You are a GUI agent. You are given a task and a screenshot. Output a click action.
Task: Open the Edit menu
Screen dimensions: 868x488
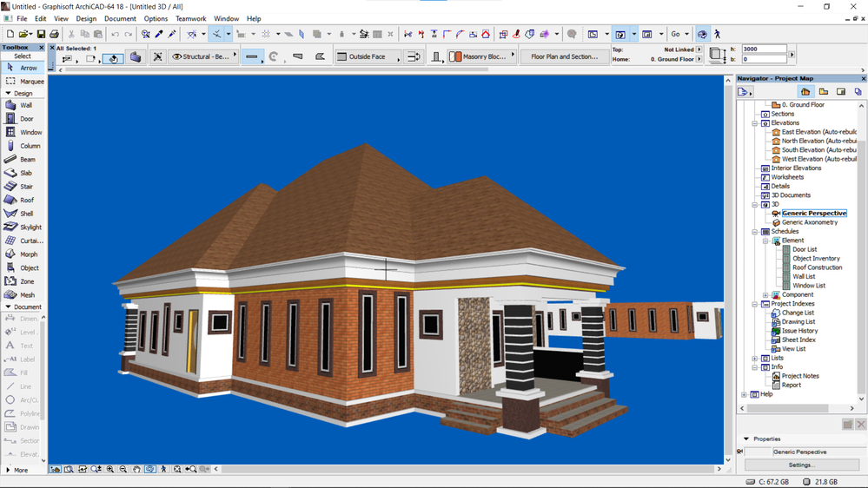41,19
